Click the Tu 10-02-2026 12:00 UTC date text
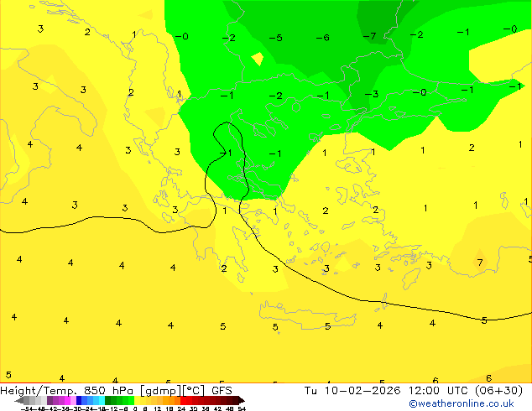532x411 pixels. tap(386, 391)
